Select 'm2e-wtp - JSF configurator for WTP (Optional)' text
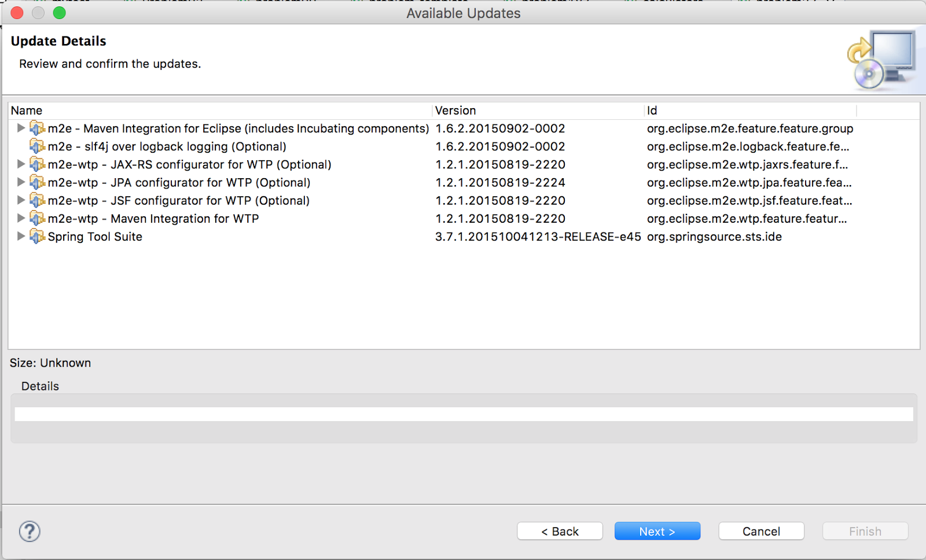 tap(178, 201)
